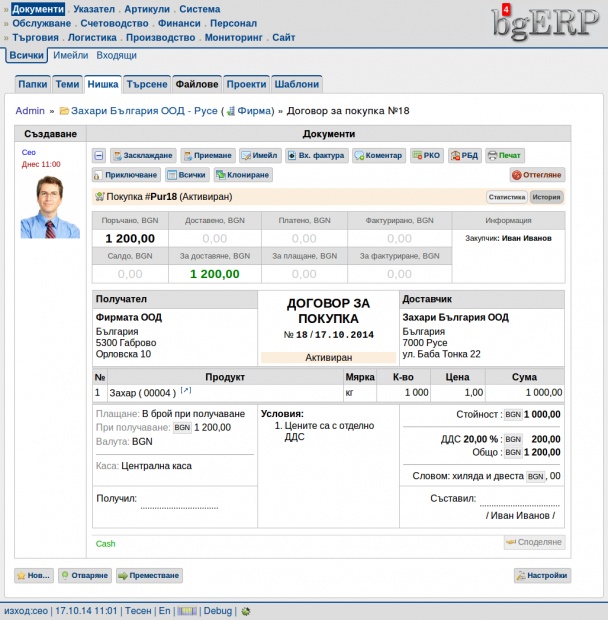Click the Фирма icon in breadcrumb
The image size is (608, 620).
click(x=231, y=111)
